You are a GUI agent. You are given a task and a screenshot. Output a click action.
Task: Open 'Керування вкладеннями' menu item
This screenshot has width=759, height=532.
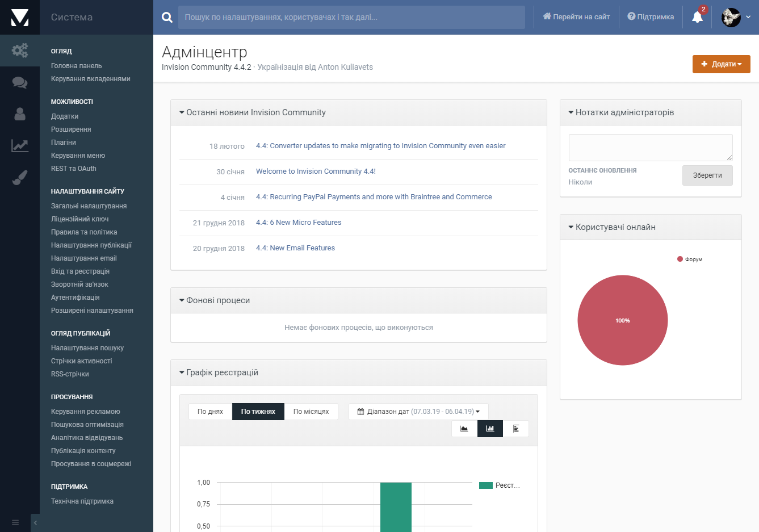[x=91, y=79]
